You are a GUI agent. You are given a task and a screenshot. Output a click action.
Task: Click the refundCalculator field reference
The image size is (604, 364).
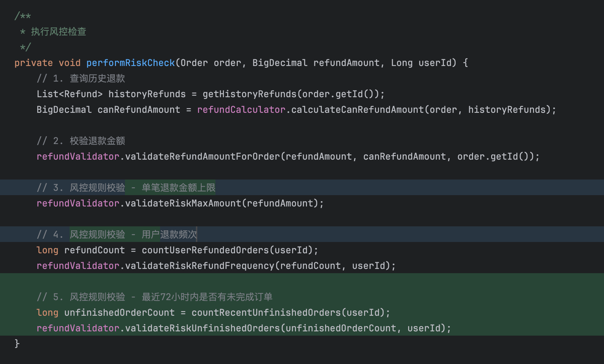[241, 110]
